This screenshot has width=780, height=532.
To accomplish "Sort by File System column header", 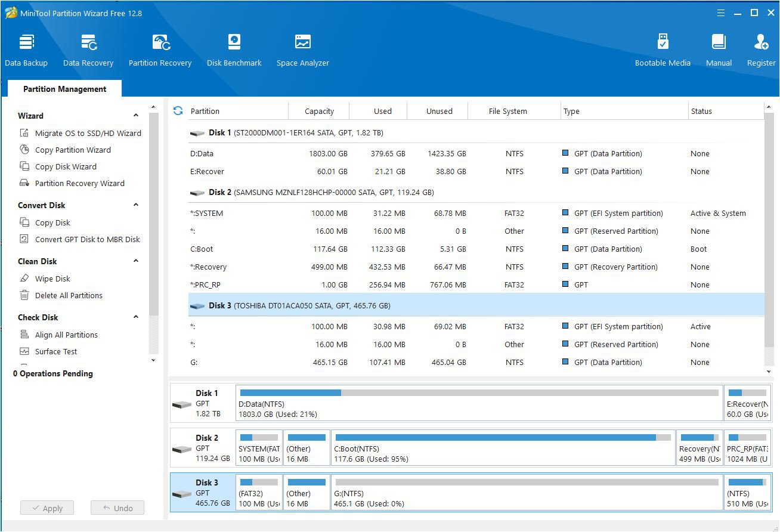I will click(x=507, y=111).
